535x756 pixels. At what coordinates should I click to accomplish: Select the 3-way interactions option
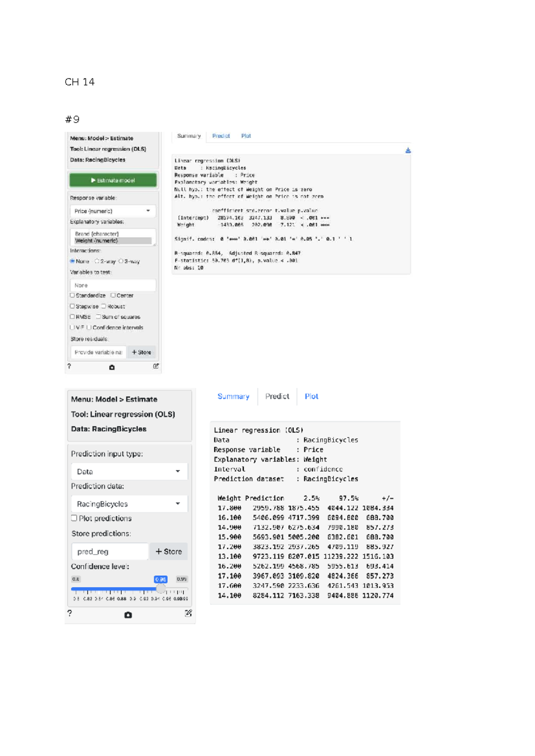pyautogui.click(x=121, y=261)
